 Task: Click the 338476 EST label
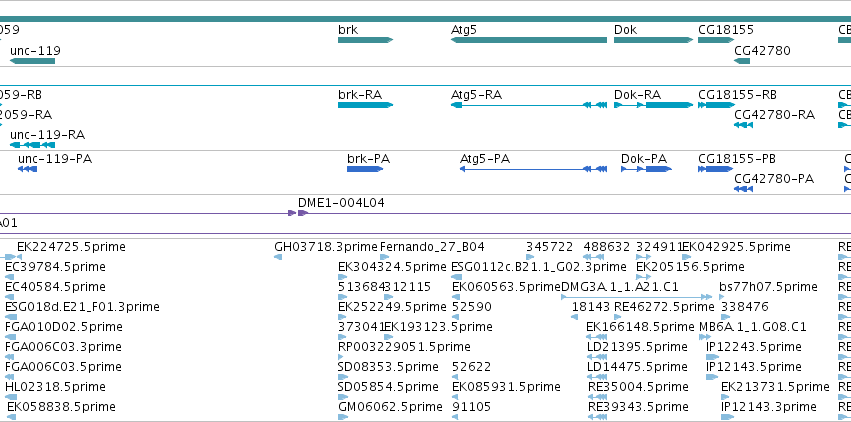point(745,307)
